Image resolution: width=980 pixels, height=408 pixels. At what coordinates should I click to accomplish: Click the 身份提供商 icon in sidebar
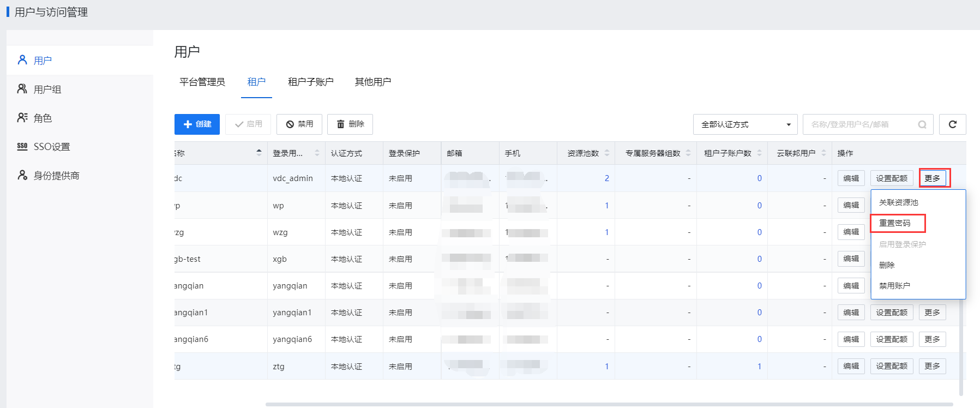click(x=22, y=175)
